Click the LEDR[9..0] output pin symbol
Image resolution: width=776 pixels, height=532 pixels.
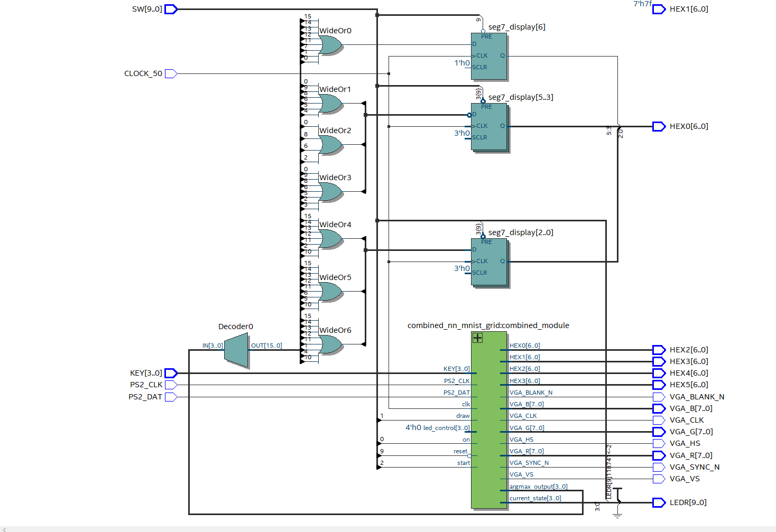659,502
